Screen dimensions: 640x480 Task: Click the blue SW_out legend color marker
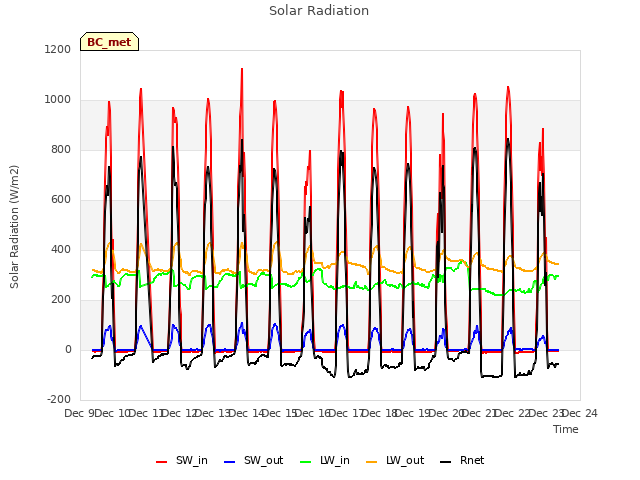(230, 462)
